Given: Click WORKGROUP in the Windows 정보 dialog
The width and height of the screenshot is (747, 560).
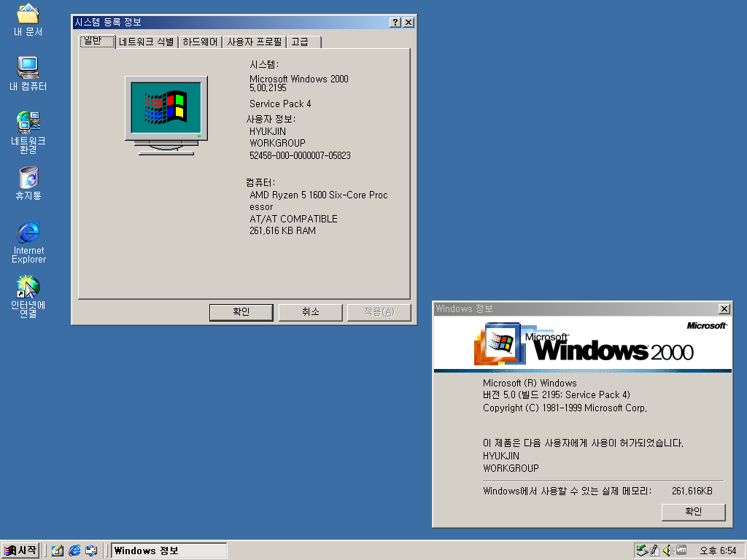Looking at the screenshot, I should tap(511, 468).
